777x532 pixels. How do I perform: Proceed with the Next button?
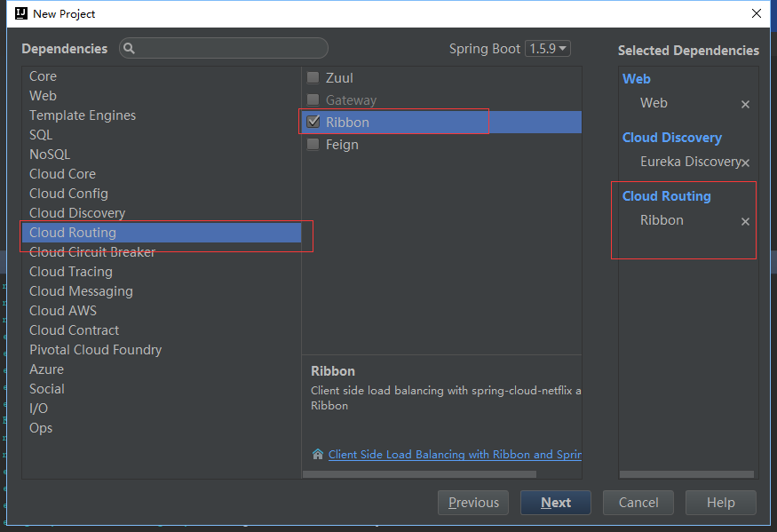[556, 503]
